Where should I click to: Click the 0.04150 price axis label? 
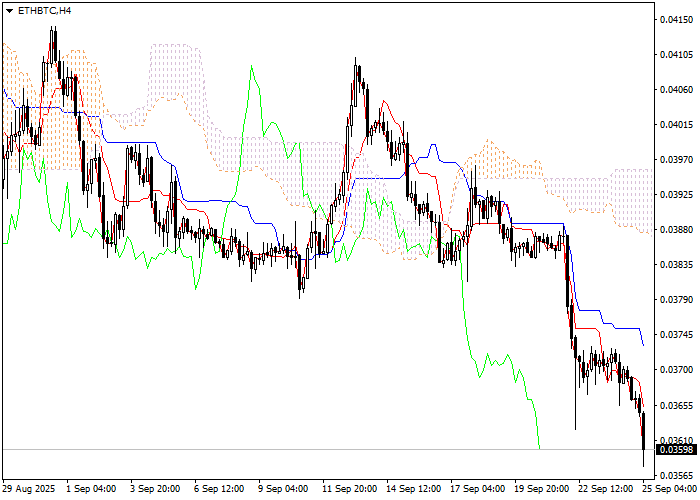tap(675, 20)
